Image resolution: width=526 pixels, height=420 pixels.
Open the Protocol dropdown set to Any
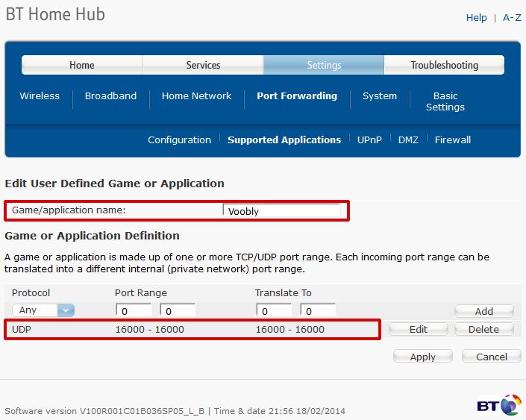(43, 310)
